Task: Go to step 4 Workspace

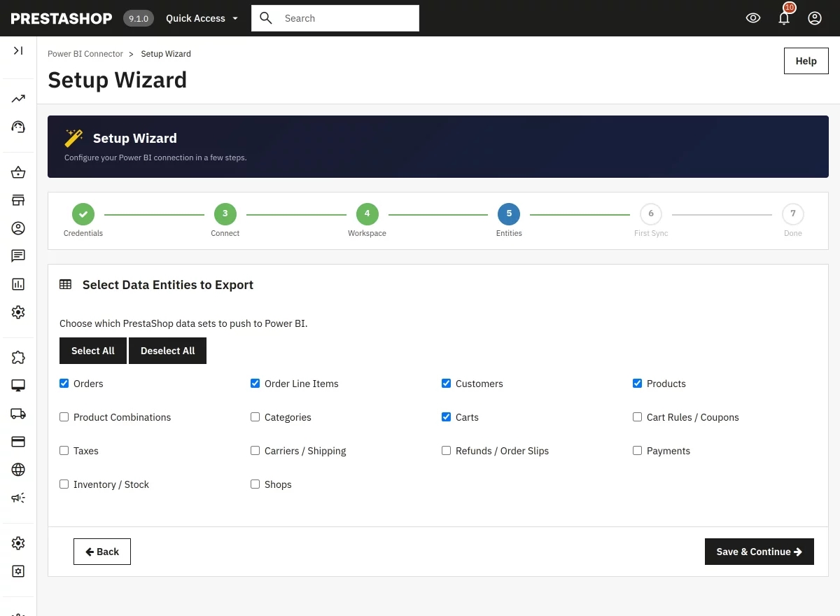Action: [367, 214]
